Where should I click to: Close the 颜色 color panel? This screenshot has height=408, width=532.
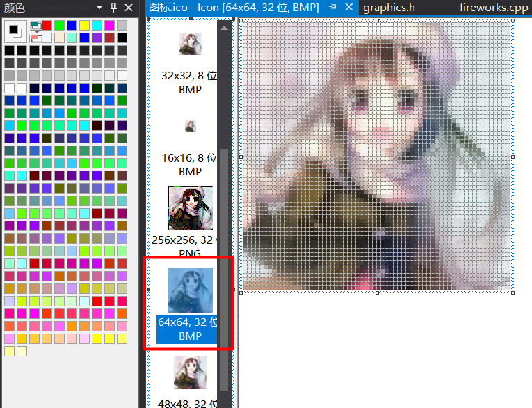coord(129,7)
